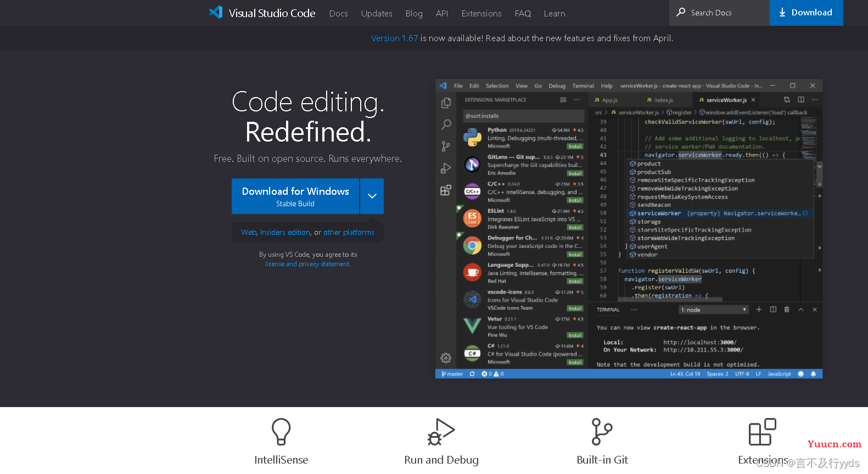Click the Debugger for Chrome extension icon
This screenshot has height=474, width=868.
point(472,245)
